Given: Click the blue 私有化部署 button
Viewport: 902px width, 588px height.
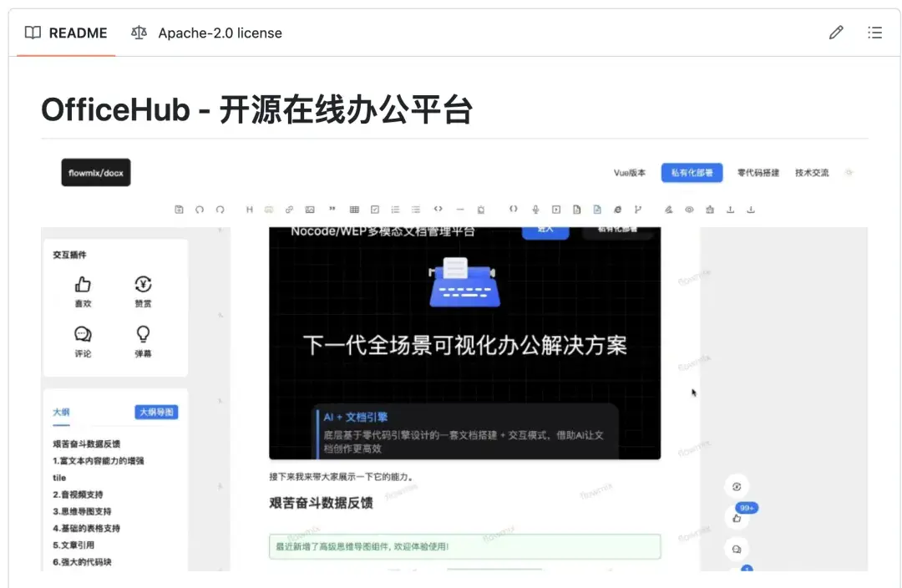Looking at the screenshot, I should coord(692,172).
